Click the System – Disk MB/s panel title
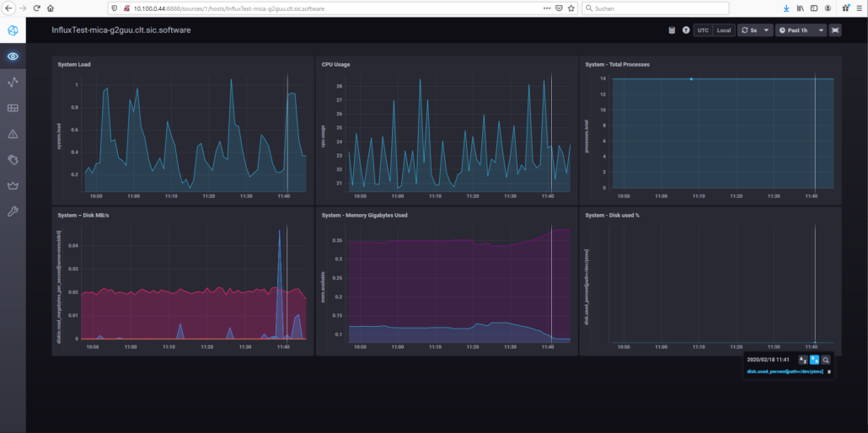This screenshot has height=433, width=868. (83, 215)
